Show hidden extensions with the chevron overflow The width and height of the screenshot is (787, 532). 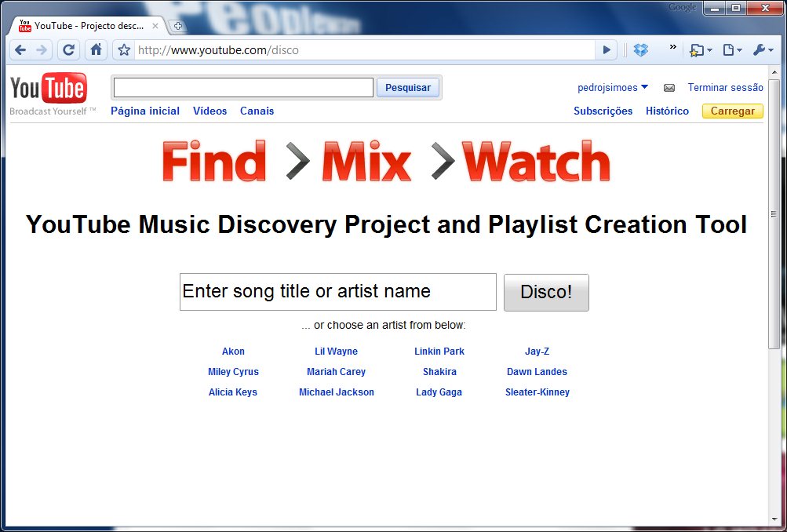pyautogui.click(x=673, y=47)
